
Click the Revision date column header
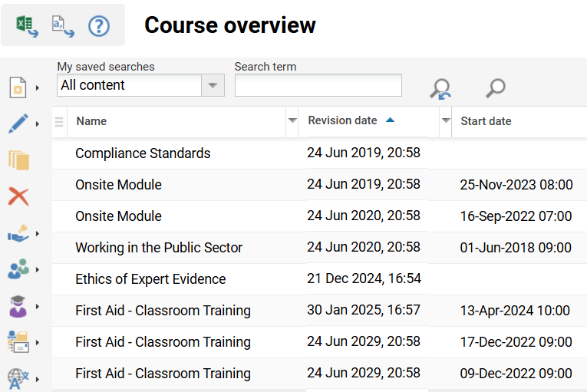click(x=343, y=120)
